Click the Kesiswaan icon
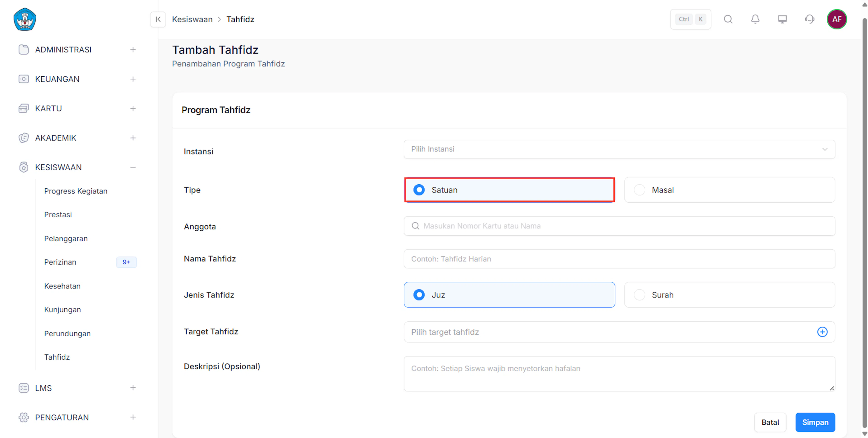Image resolution: width=868 pixels, height=438 pixels. (24, 167)
